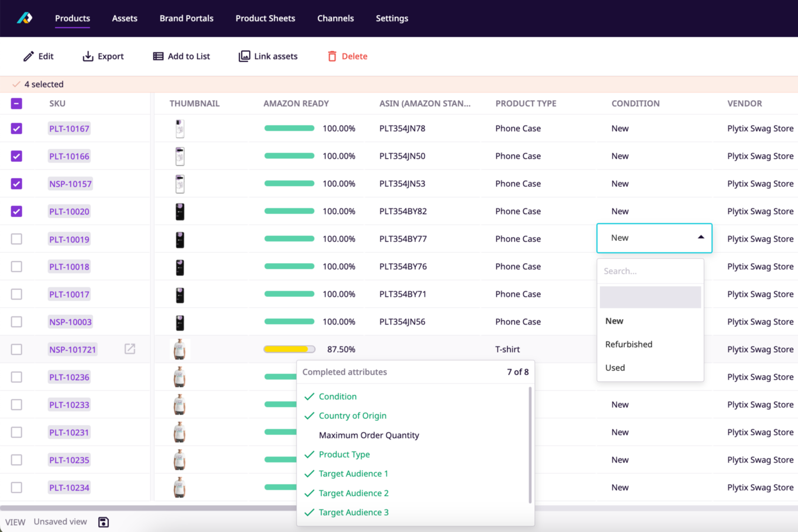798x532 pixels.
Task: Check the PLT-10235 row checkbox
Action: point(17,460)
